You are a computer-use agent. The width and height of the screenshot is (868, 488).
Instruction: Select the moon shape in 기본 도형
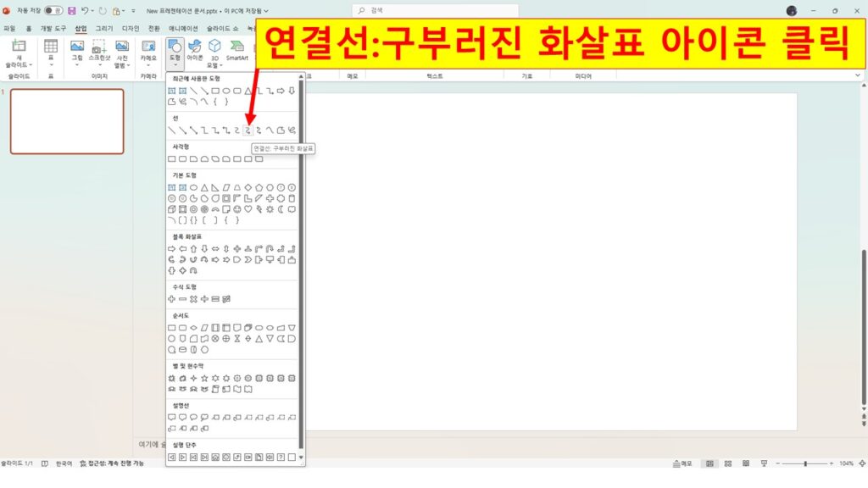tap(281, 209)
